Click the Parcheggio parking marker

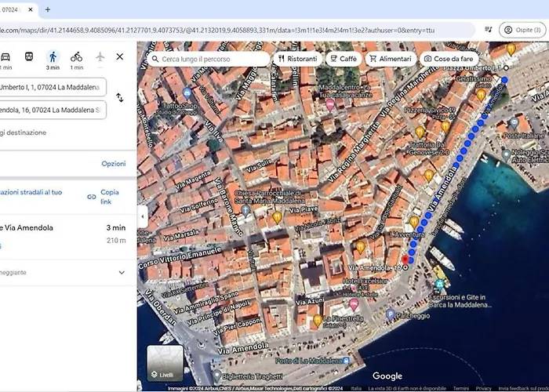coord(391,314)
